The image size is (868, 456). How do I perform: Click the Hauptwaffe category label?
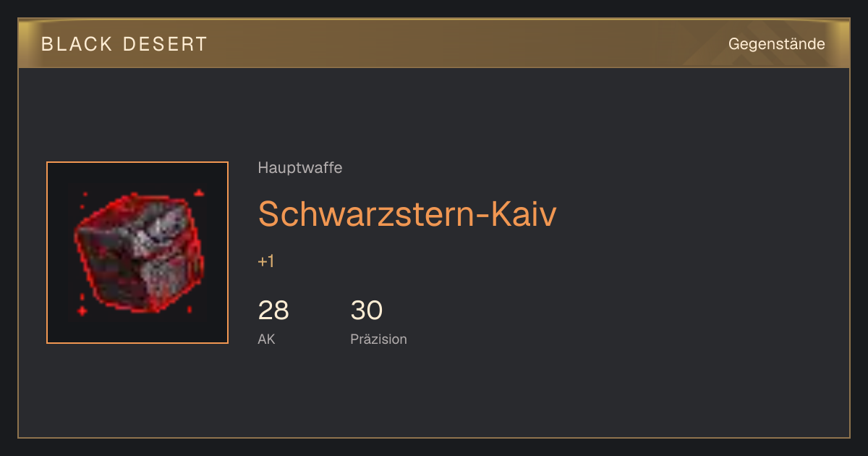pyautogui.click(x=300, y=168)
